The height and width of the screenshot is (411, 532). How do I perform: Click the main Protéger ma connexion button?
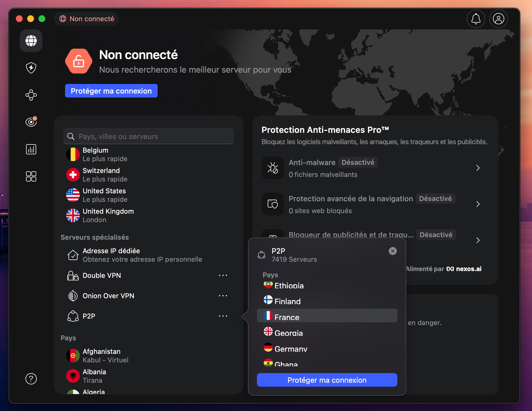pyautogui.click(x=111, y=91)
